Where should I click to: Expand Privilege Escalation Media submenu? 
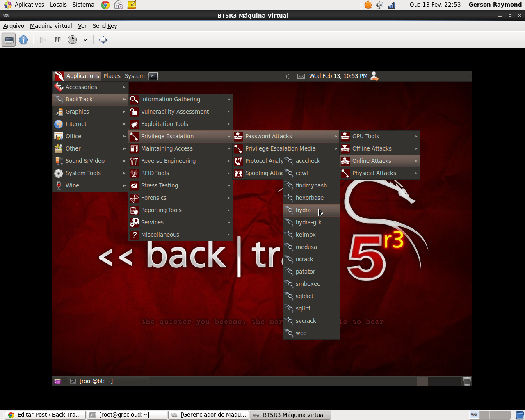pos(286,148)
